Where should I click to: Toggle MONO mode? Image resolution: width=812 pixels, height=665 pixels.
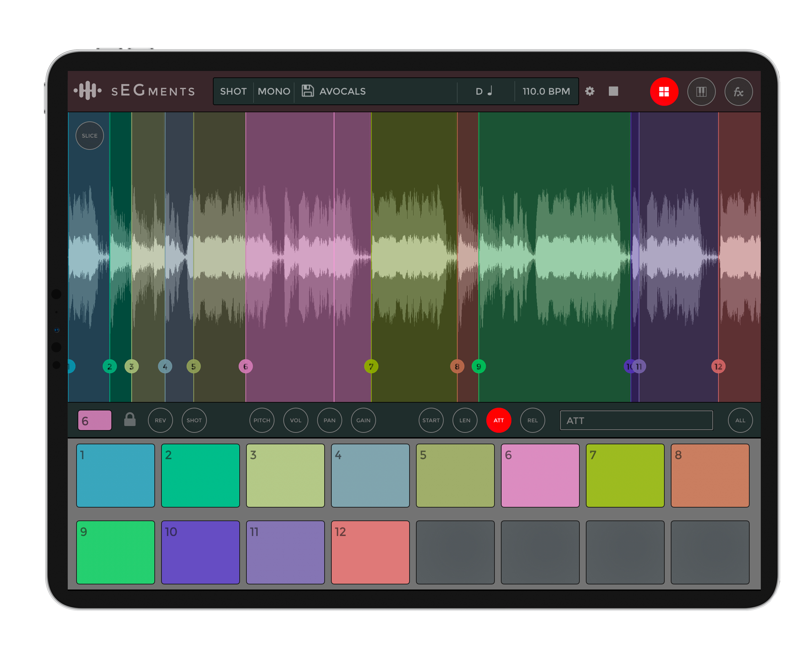point(274,91)
